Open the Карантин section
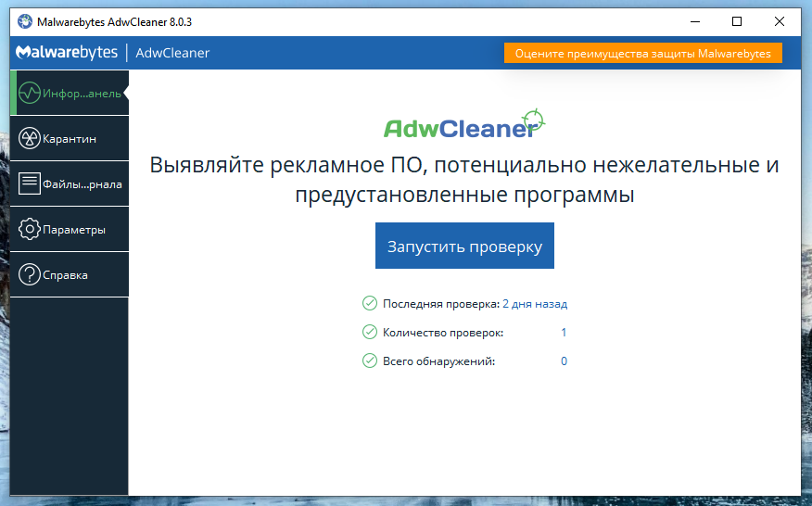This screenshot has width=812, height=506. tap(70, 138)
